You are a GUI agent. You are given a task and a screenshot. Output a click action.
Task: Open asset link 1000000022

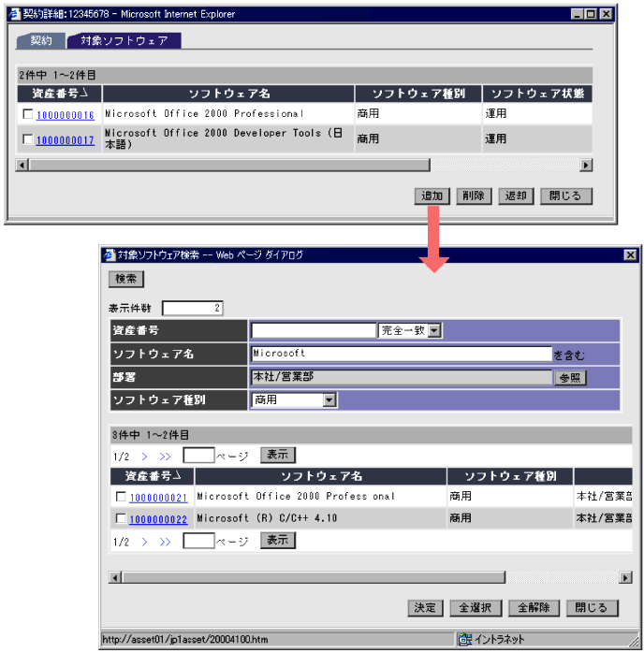point(158,519)
